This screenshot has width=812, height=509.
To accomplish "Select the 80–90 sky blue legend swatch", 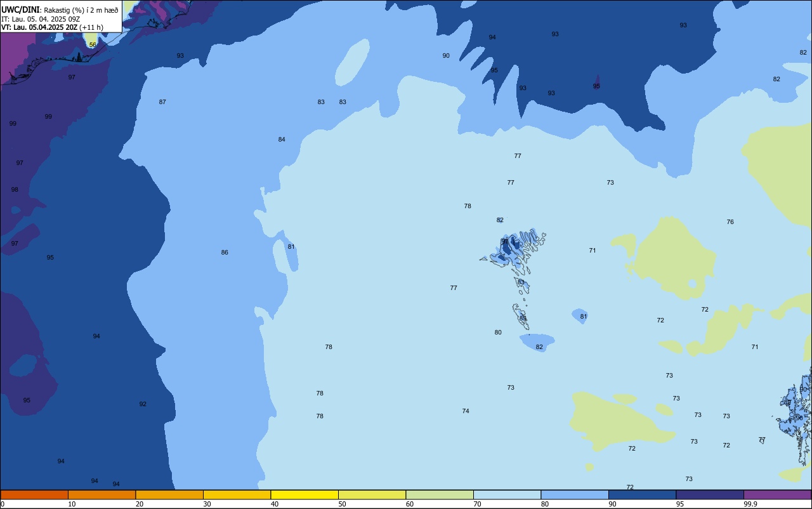I will [x=575, y=494].
